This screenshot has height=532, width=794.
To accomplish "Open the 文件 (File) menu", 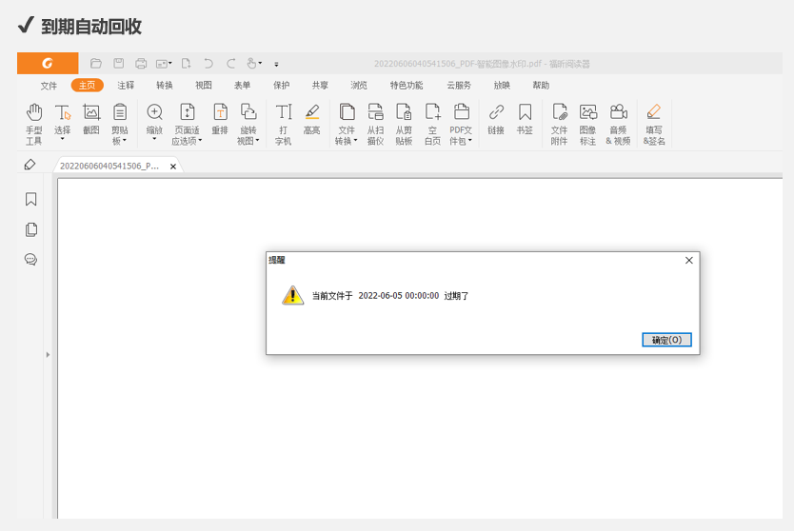I will 49,86.
